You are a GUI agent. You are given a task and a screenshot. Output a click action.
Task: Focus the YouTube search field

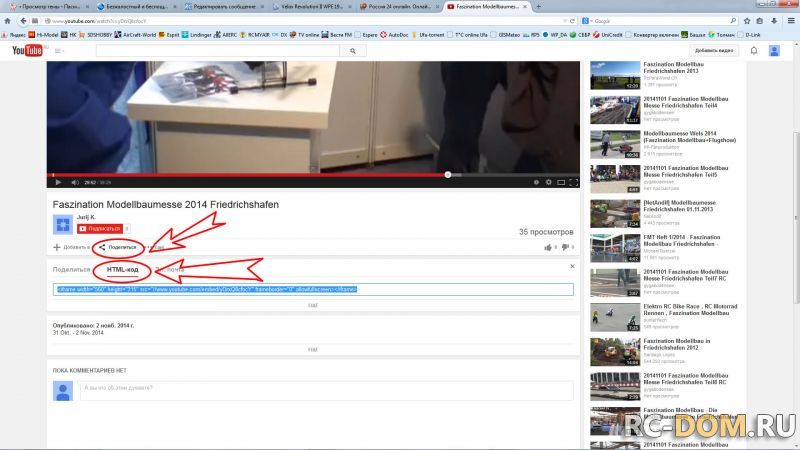pos(218,51)
